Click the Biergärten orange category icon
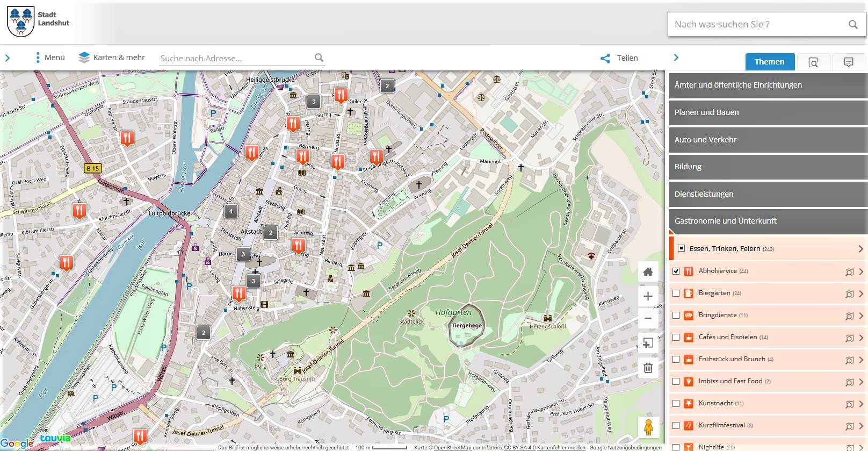868x451 pixels. point(689,293)
